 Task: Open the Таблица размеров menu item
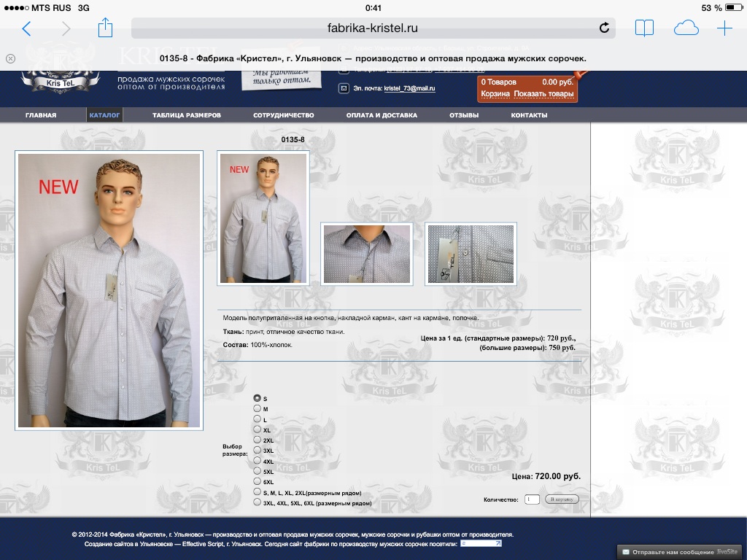tap(186, 115)
